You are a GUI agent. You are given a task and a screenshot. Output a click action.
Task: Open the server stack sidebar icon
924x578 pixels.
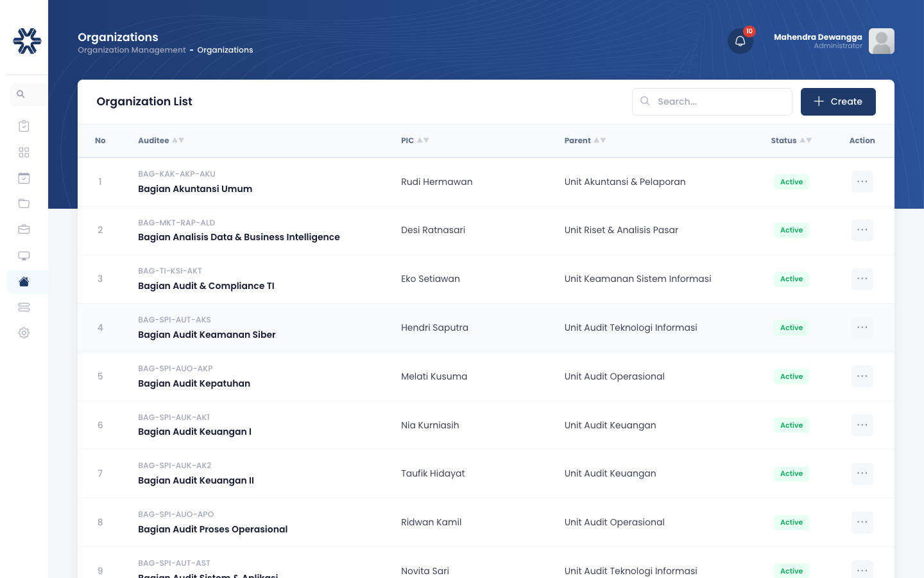24,307
